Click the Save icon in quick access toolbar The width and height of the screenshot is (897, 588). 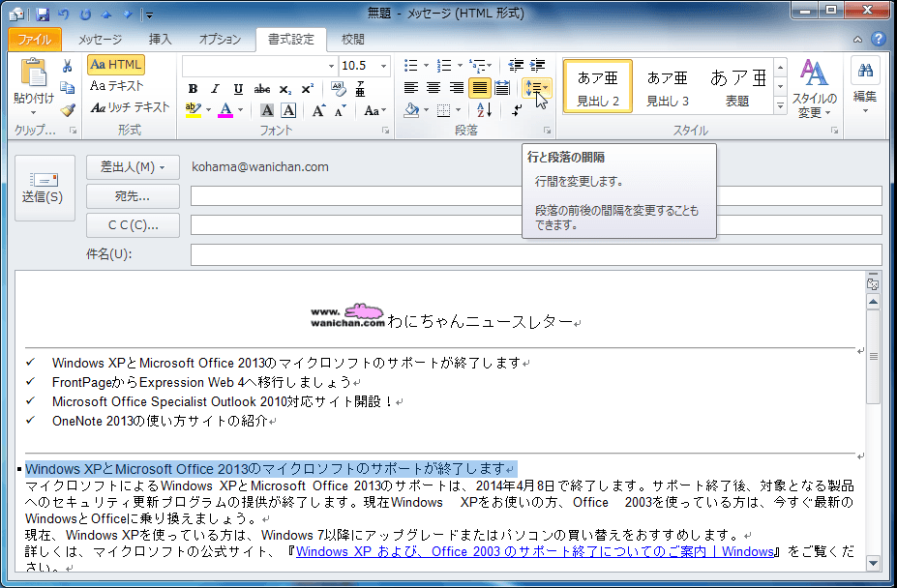click(x=43, y=15)
